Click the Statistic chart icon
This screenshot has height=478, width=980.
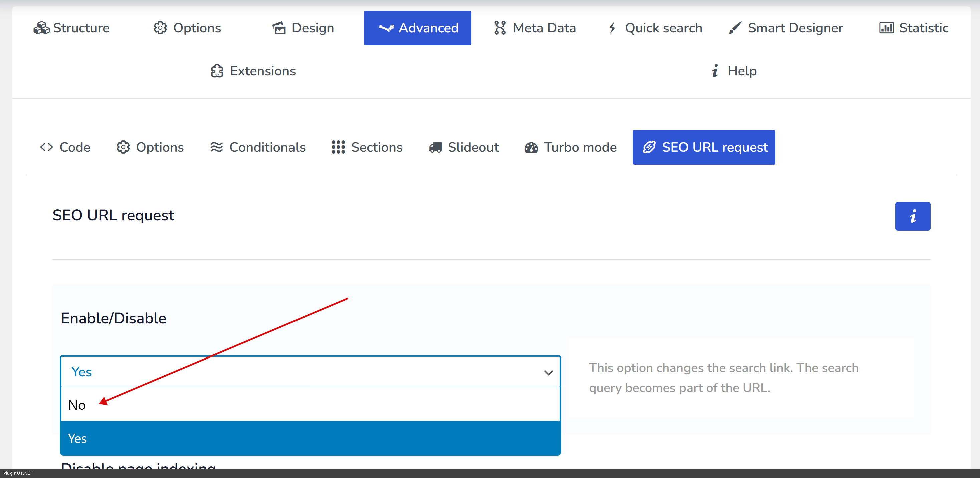pos(886,28)
